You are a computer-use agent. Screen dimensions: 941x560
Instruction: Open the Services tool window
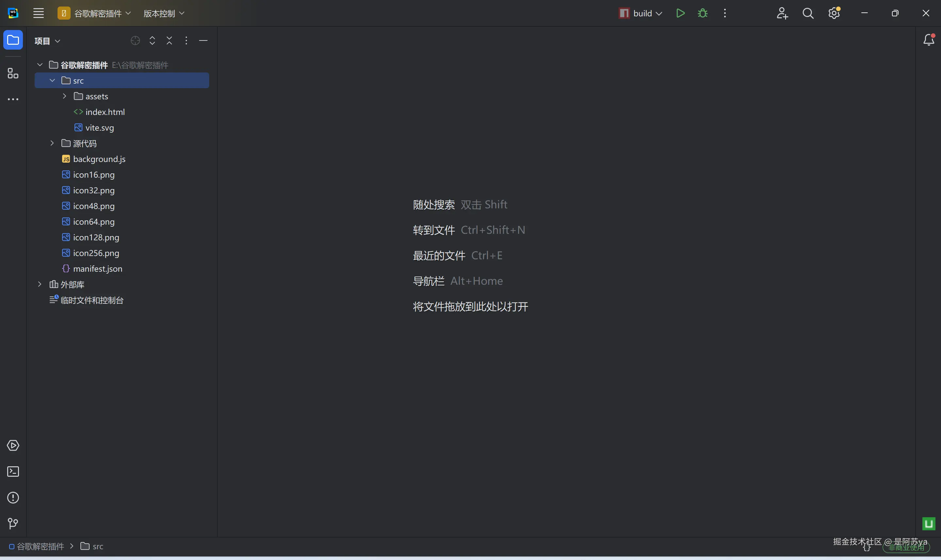coord(13,446)
